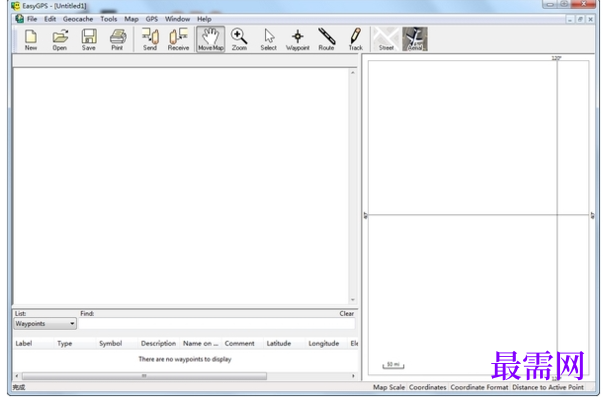
Task: Sort by the Label column header
Action: tap(23, 343)
